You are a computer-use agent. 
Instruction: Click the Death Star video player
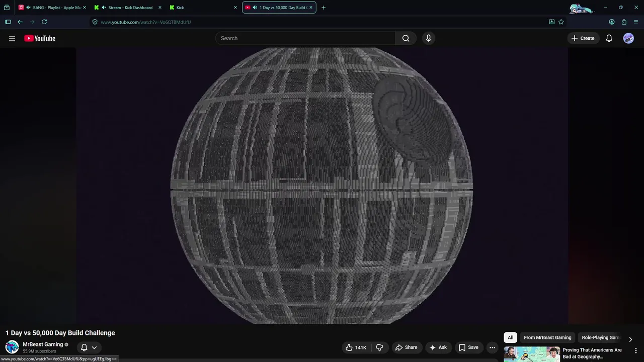[x=322, y=186]
